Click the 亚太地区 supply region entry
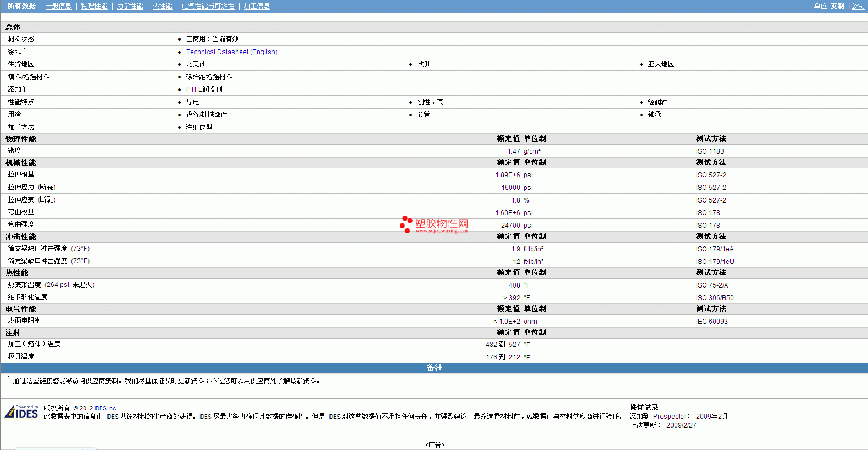Image resolution: width=868 pixels, height=450 pixels. click(x=661, y=64)
